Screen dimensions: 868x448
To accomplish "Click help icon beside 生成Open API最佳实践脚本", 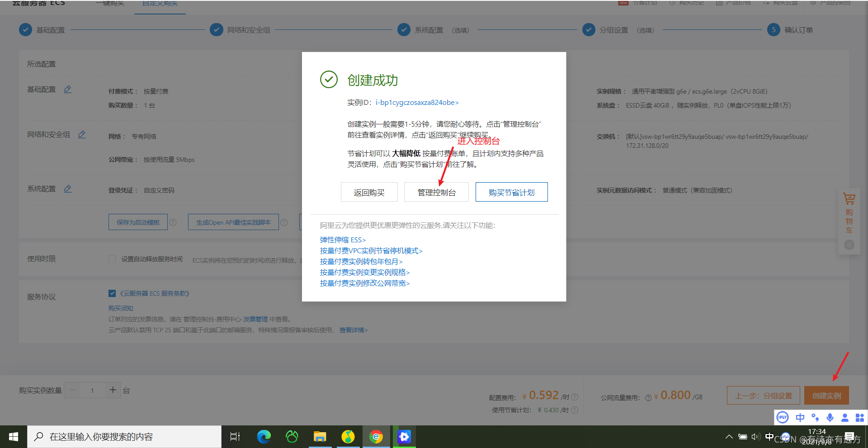I will tap(284, 222).
